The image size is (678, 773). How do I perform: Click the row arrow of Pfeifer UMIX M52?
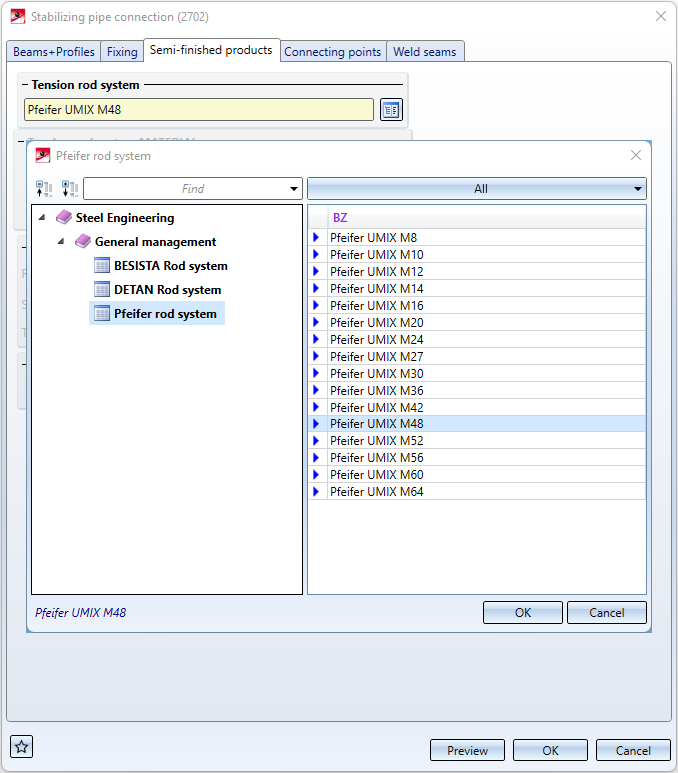(317, 440)
